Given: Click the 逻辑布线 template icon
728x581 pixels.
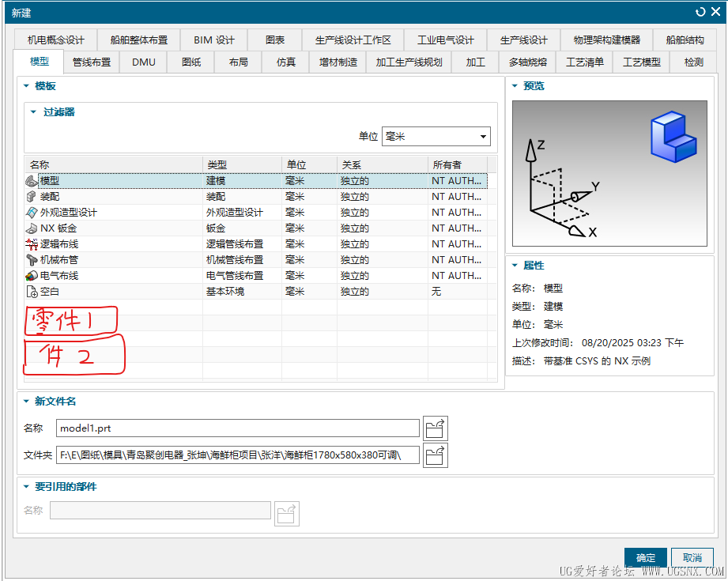Looking at the screenshot, I should (32, 244).
